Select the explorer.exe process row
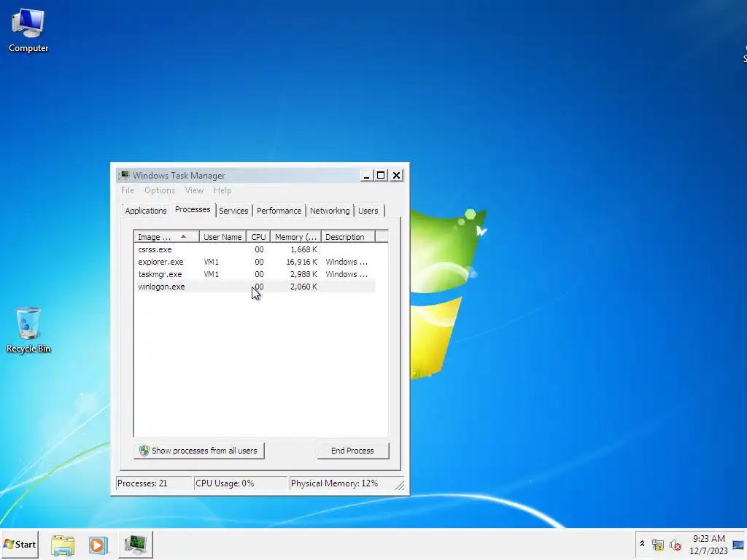 [x=255, y=262]
